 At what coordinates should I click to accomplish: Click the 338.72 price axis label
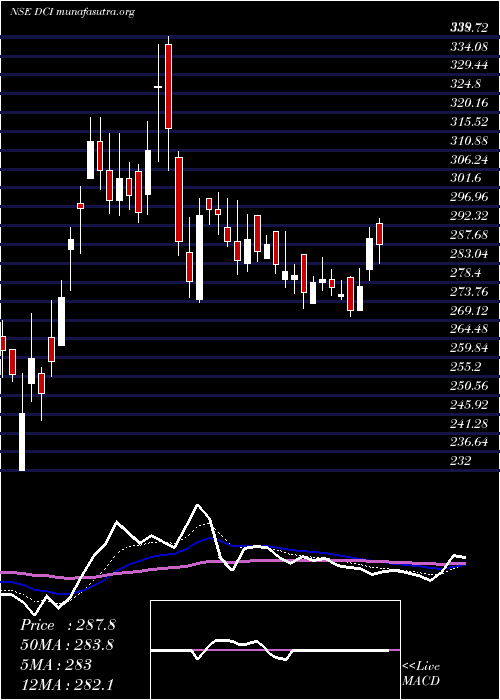469,28
